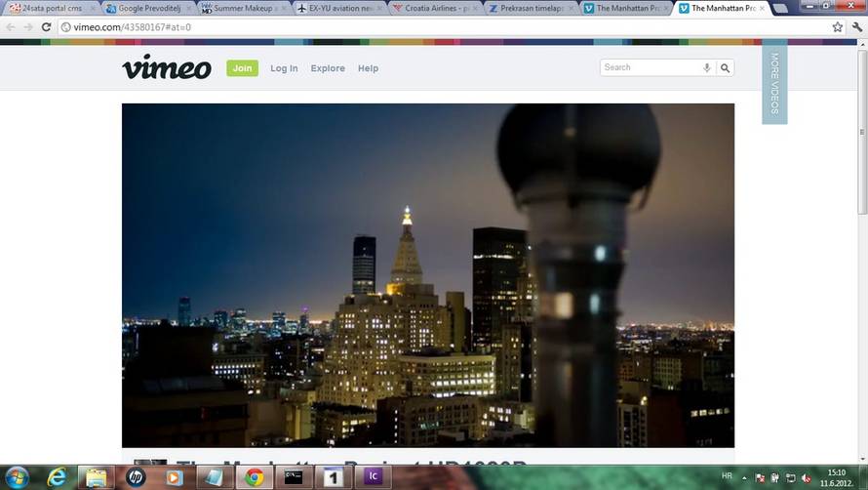The height and width of the screenshot is (490, 868).
Task: Open a new browser tab
Action: pos(780,9)
